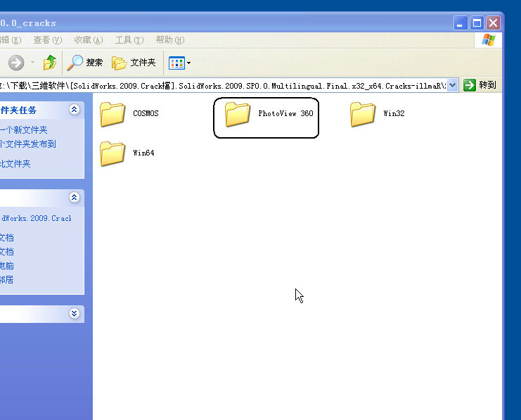Open the COSMOS folder icon

pyautogui.click(x=112, y=114)
